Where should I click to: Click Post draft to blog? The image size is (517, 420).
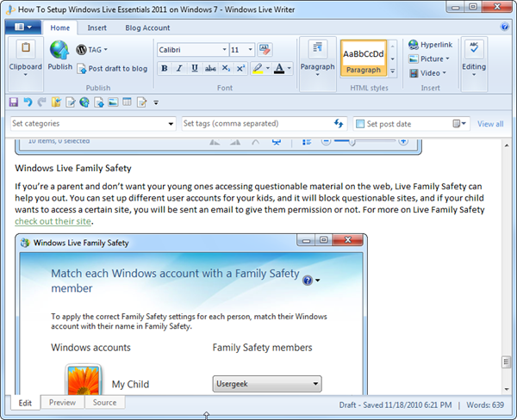111,69
